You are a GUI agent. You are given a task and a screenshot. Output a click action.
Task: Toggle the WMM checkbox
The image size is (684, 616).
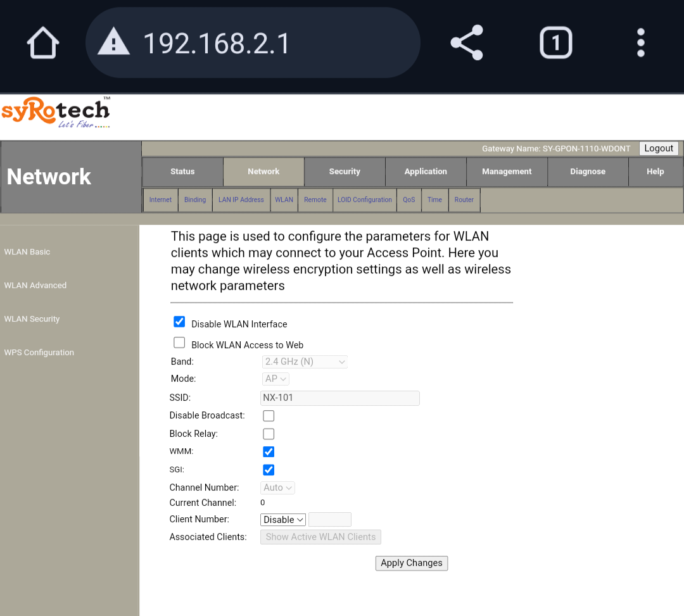[x=269, y=452]
